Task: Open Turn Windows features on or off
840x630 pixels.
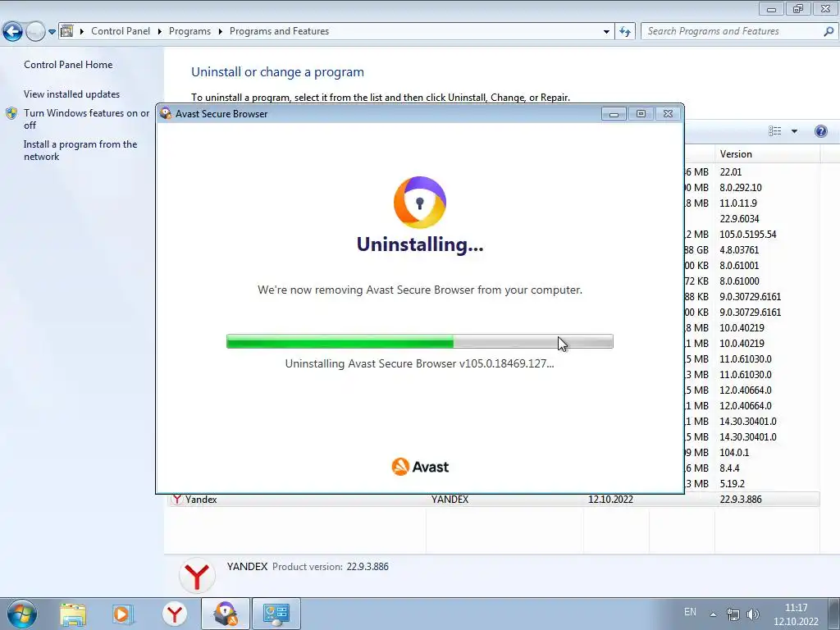Action: point(86,119)
